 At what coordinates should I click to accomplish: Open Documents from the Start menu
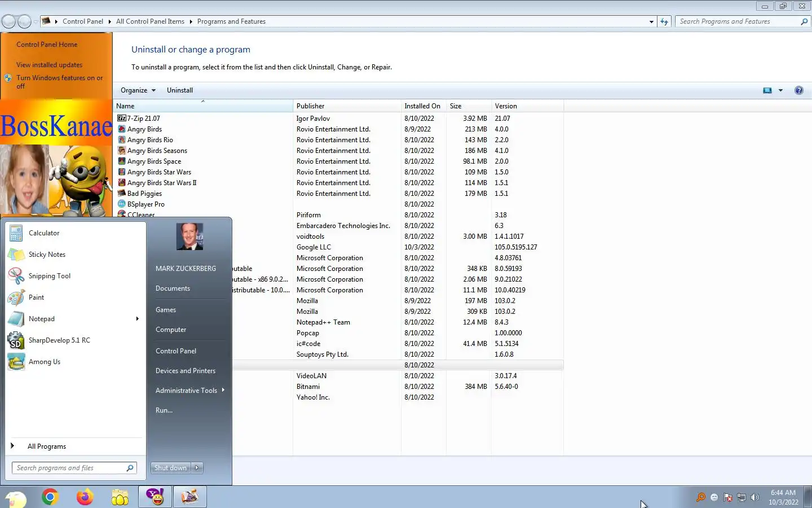tap(173, 288)
